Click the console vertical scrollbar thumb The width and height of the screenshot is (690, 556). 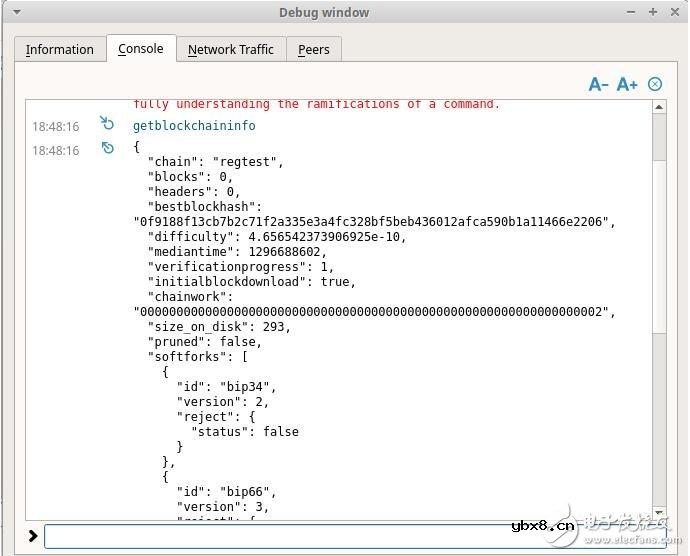[659, 138]
